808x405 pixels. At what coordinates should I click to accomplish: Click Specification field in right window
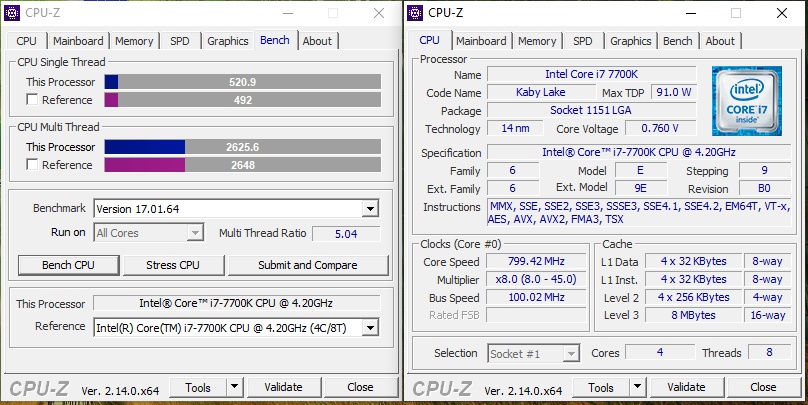(639, 153)
